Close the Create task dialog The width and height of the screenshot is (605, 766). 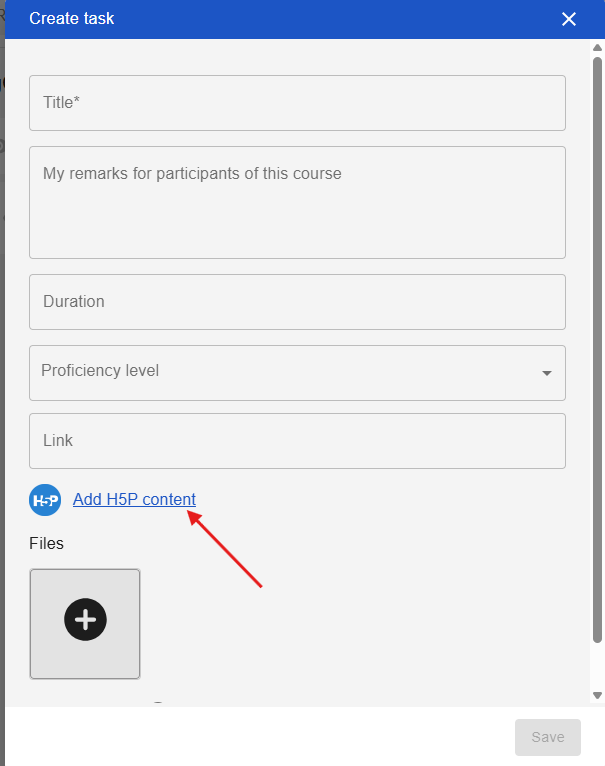pos(569,19)
